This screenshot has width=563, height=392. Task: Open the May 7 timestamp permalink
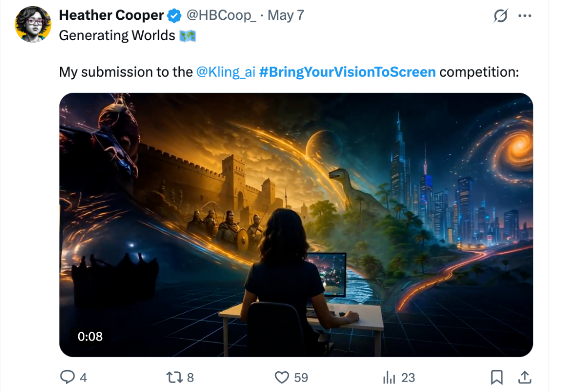pos(286,16)
